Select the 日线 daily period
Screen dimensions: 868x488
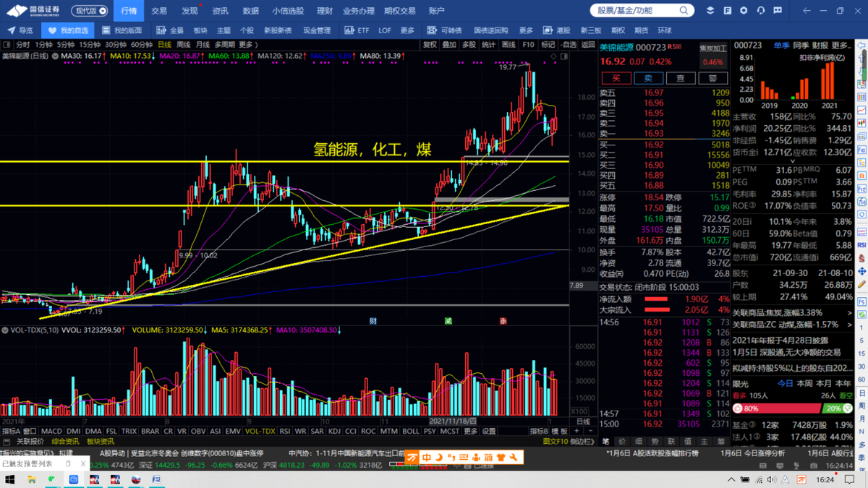click(164, 45)
